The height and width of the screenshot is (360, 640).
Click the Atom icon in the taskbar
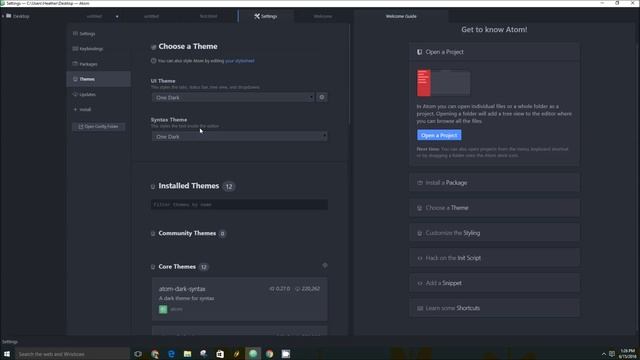pos(253,354)
